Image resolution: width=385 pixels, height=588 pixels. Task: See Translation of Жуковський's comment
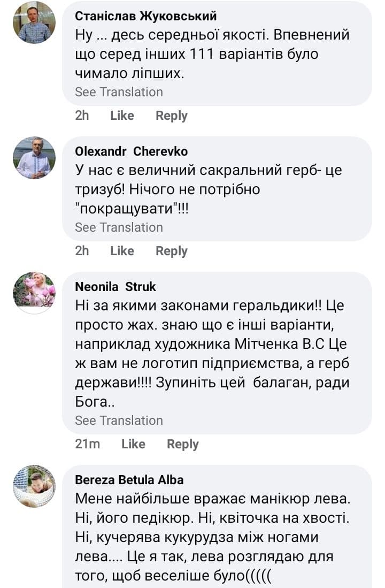click(119, 92)
